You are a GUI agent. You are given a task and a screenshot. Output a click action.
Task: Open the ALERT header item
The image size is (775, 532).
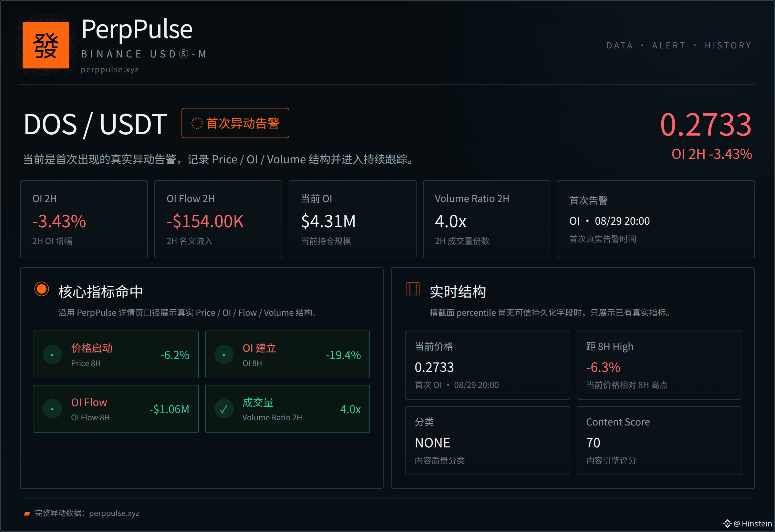click(669, 45)
